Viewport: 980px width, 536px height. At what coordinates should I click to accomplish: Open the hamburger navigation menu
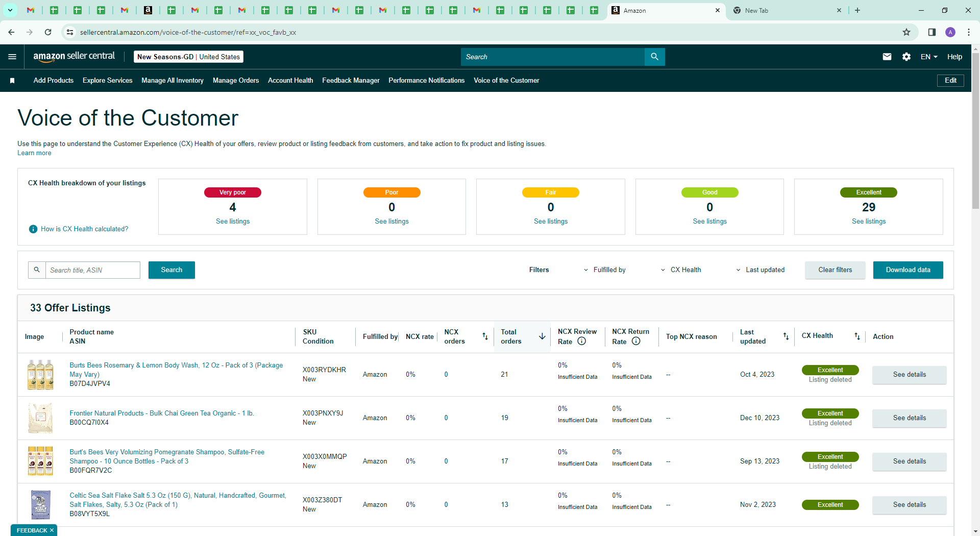coord(12,57)
